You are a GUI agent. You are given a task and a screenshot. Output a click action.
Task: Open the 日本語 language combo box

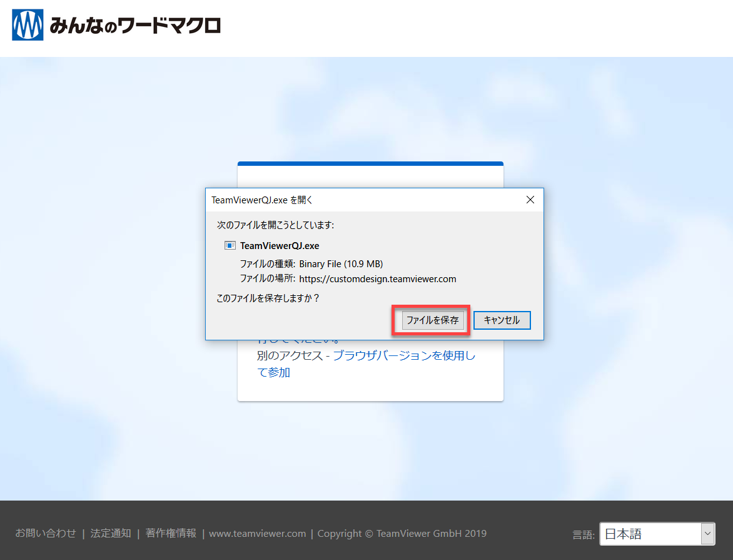649,534
